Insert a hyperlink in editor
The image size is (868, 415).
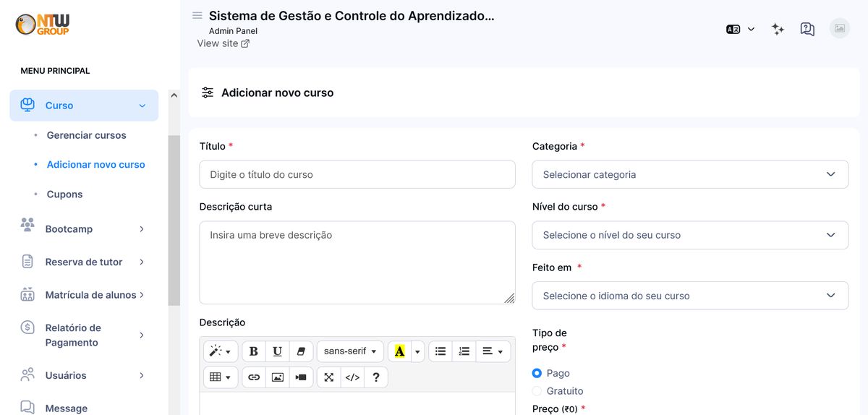pos(254,377)
